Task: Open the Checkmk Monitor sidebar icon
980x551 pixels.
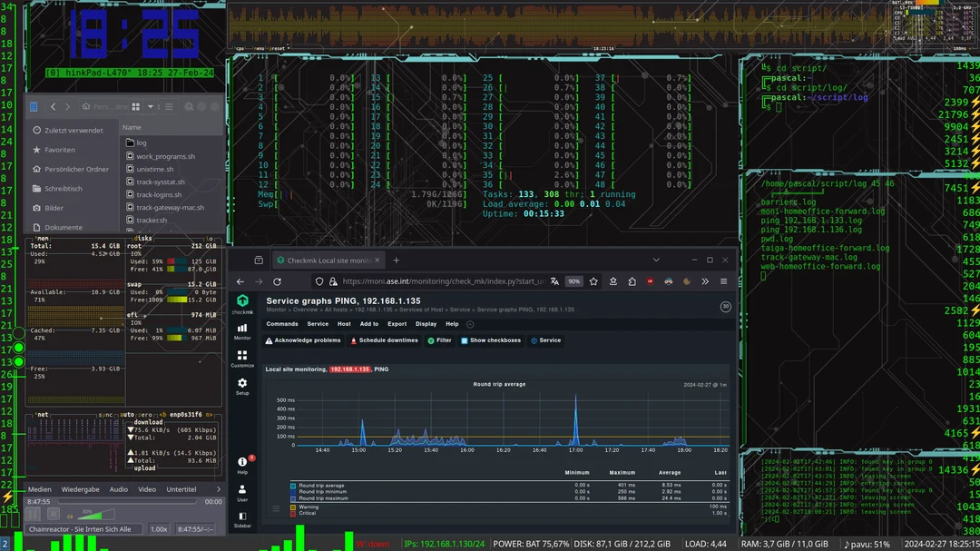Action: tap(241, 327)
